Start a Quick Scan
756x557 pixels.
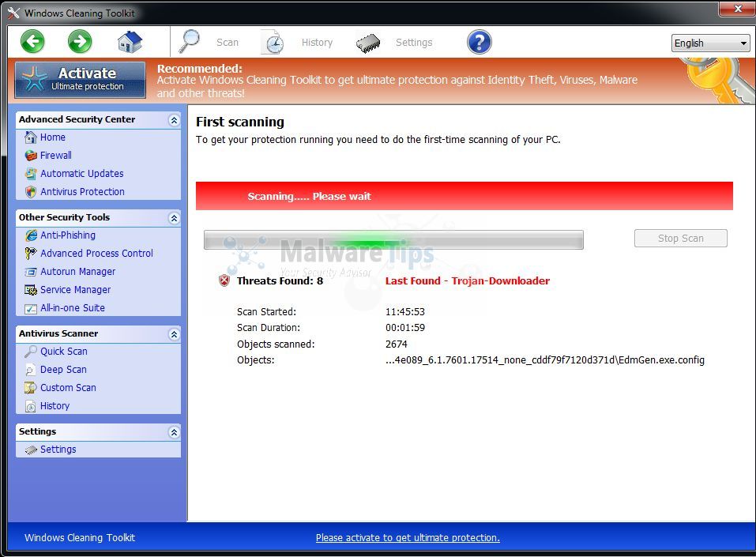64,351
